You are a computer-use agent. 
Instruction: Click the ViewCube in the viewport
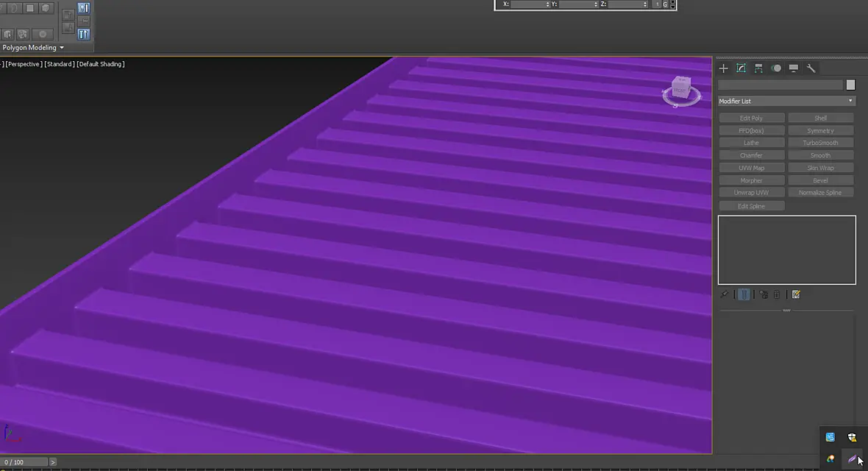point(681,91)
